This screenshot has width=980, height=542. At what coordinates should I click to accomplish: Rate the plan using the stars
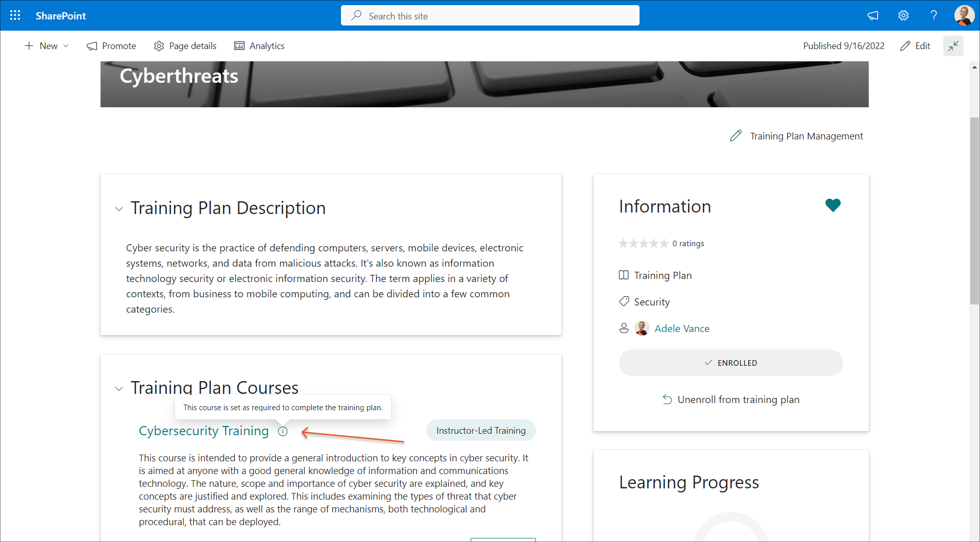(x=643, y=244)
